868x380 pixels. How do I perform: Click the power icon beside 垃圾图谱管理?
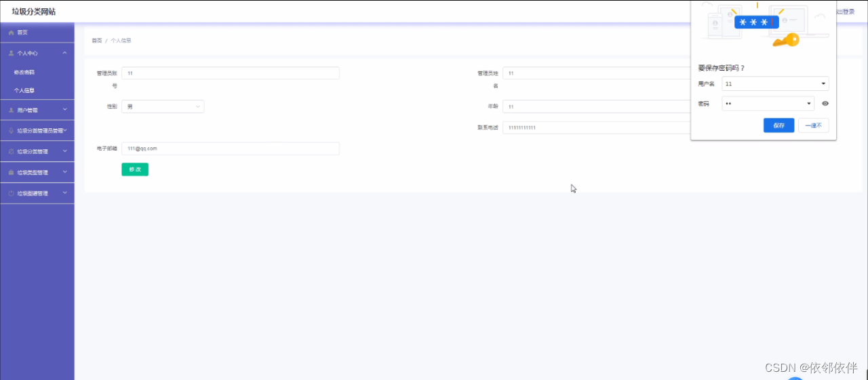tap(11, 193)
